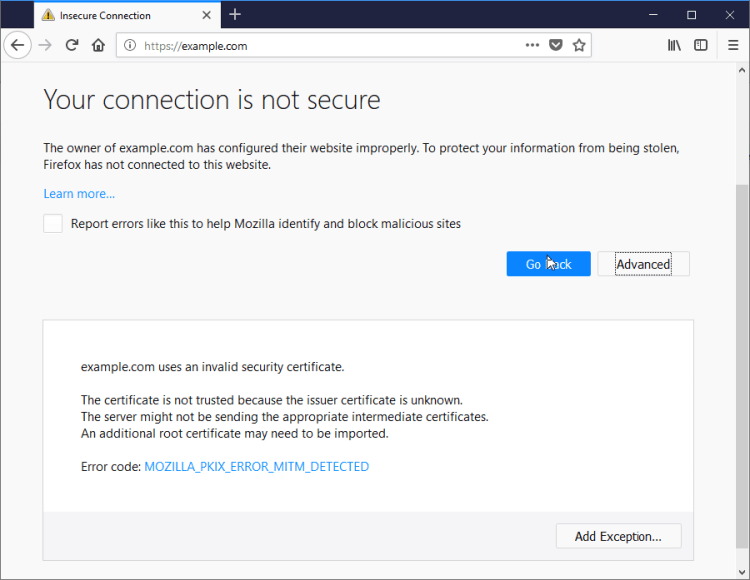Enable Report errors to Mozilla checkbox
The width and height of the screenshot is (750, 580).
pyautogui.click(x=53, y=223)
